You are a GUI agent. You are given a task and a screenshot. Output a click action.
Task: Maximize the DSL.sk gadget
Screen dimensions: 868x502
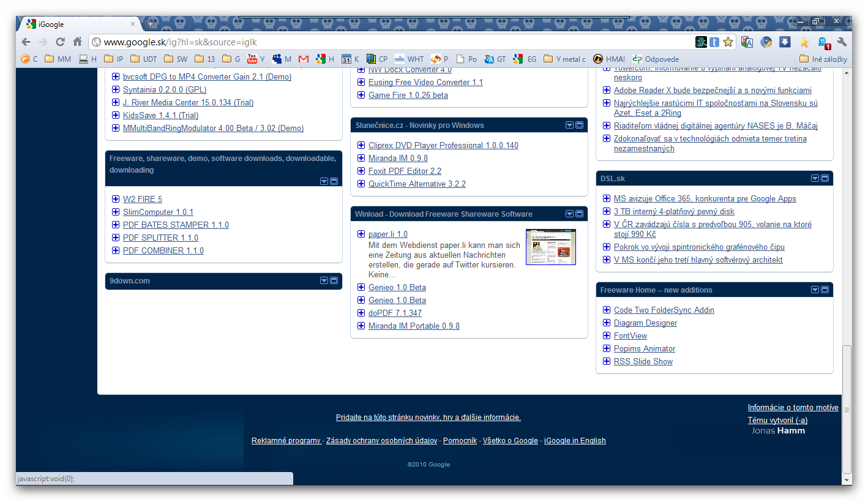click(825, 178)
